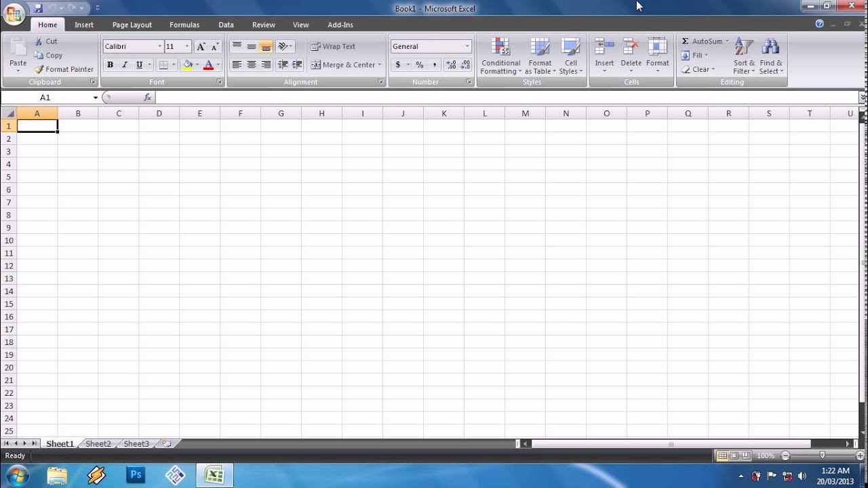Increase font size with Grow Font
868x488 pixels.
(x=201, y=46)
